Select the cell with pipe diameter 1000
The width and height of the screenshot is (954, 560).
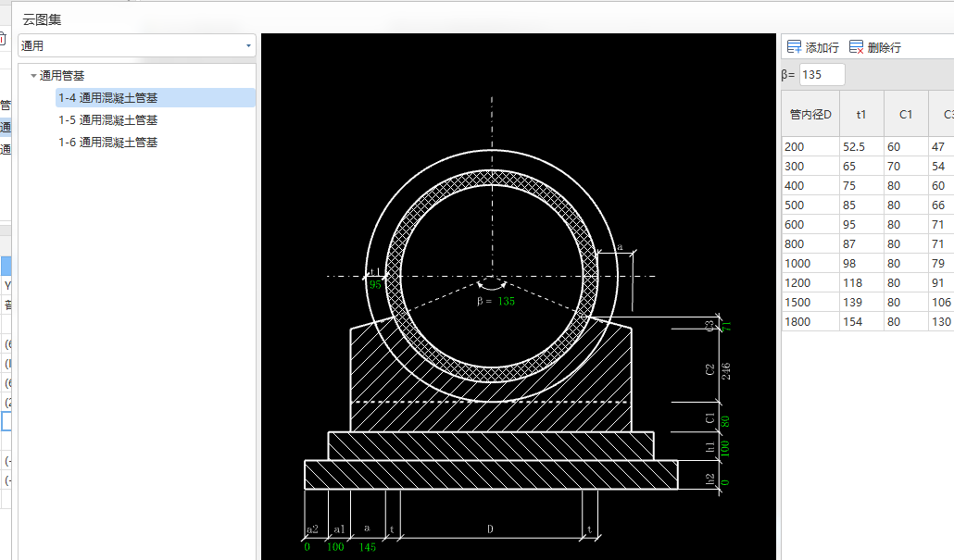click(810, 263)
